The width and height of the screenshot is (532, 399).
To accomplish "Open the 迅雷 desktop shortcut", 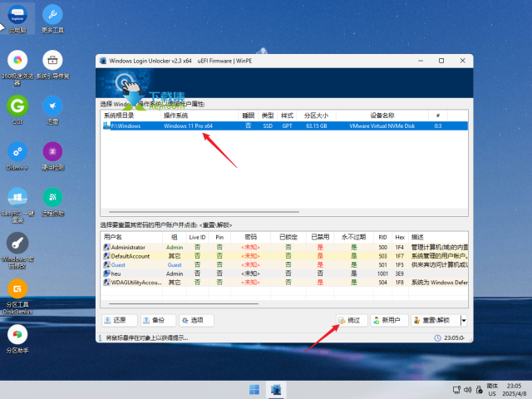I will point(52,106).
